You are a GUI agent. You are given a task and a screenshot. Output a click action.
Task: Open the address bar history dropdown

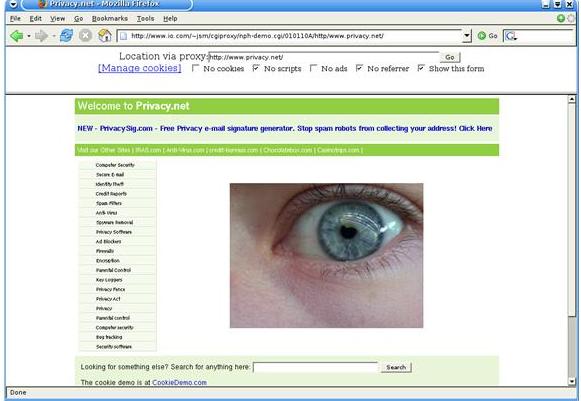(x=467, y=36)
